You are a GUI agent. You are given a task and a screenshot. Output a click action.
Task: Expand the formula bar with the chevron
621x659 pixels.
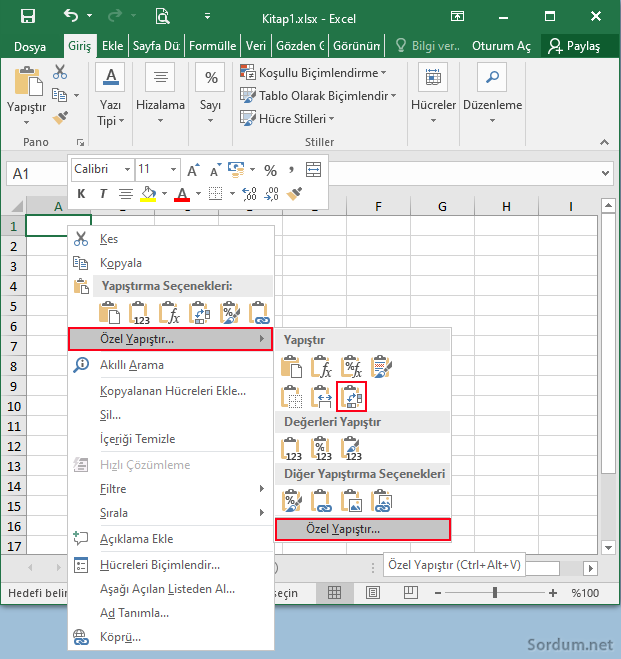(x=605, y=173)
